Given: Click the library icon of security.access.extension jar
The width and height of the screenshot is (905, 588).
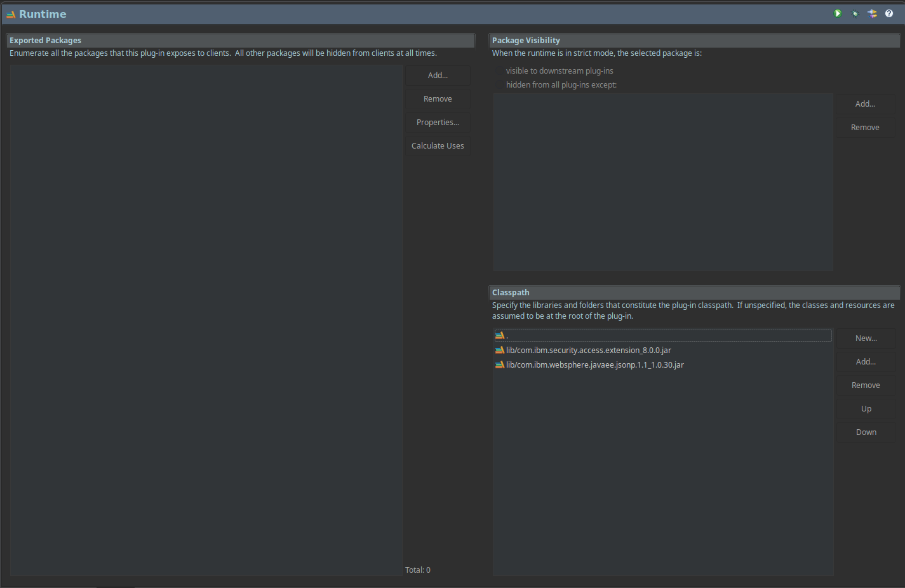Looking at the screenshot, I should coord(499,350).
